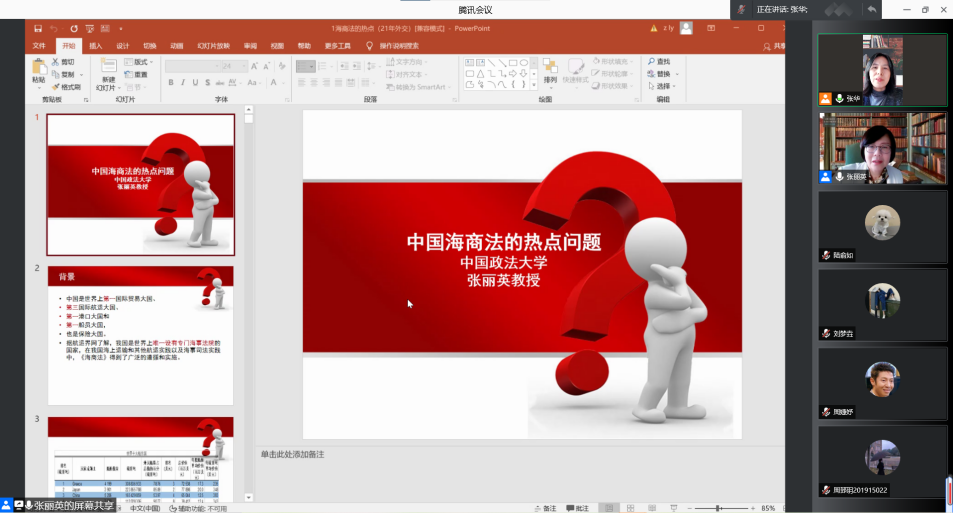Switch to the Slide Show (幻灯片放映) tab
953x513 pixels.
pos(213,46)
